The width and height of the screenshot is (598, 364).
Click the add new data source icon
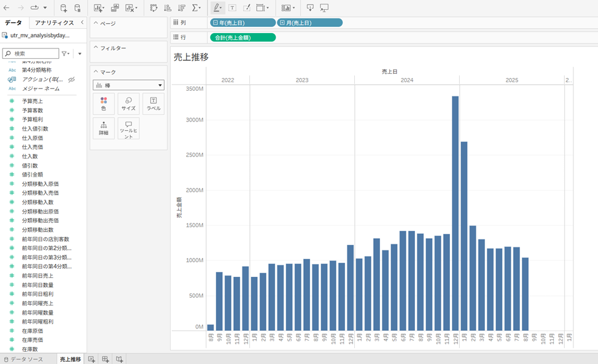[63, 7]
